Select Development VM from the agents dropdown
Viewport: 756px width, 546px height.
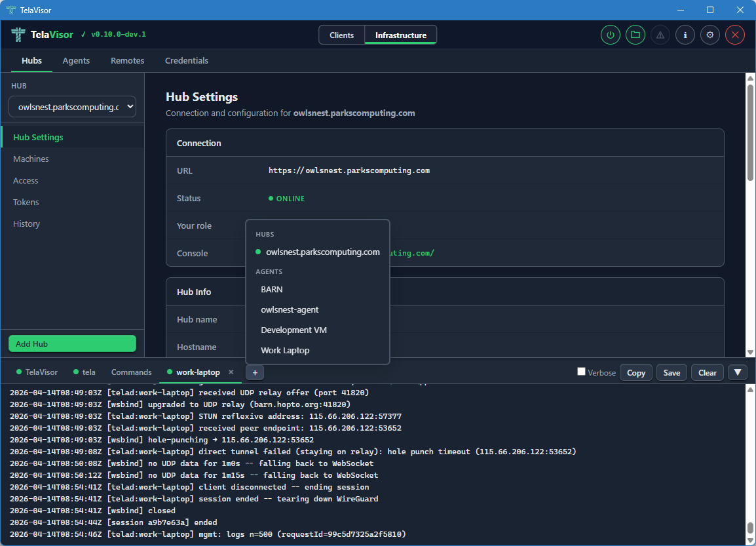(x=293, y=330)
